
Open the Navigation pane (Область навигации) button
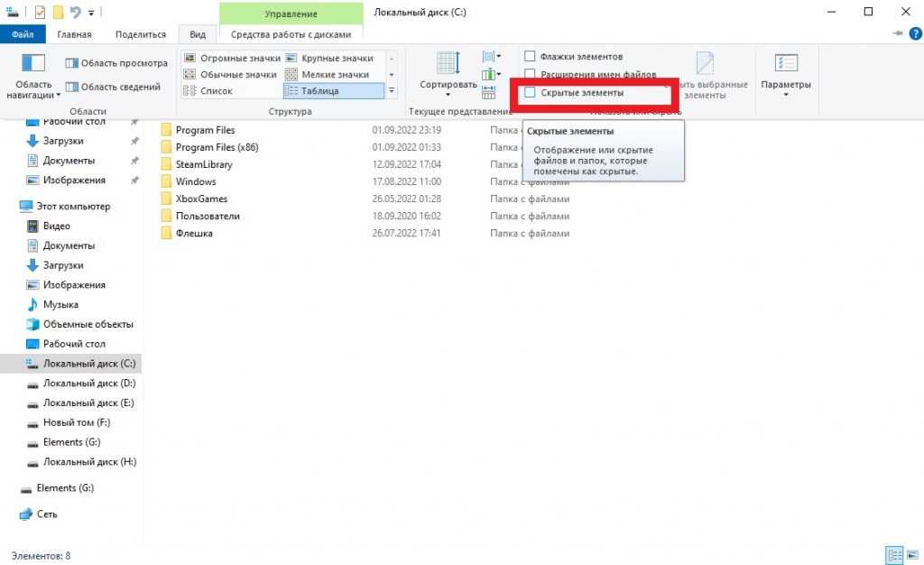point(33,76)
